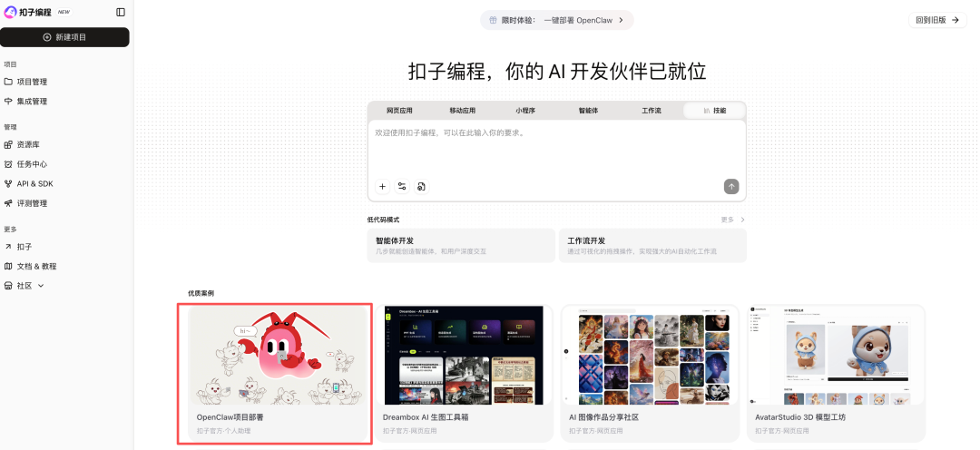The width and height of the screenshot is (980, 450).
Task: Switch to the 网页应用 tab
Action: pos(399,111)
